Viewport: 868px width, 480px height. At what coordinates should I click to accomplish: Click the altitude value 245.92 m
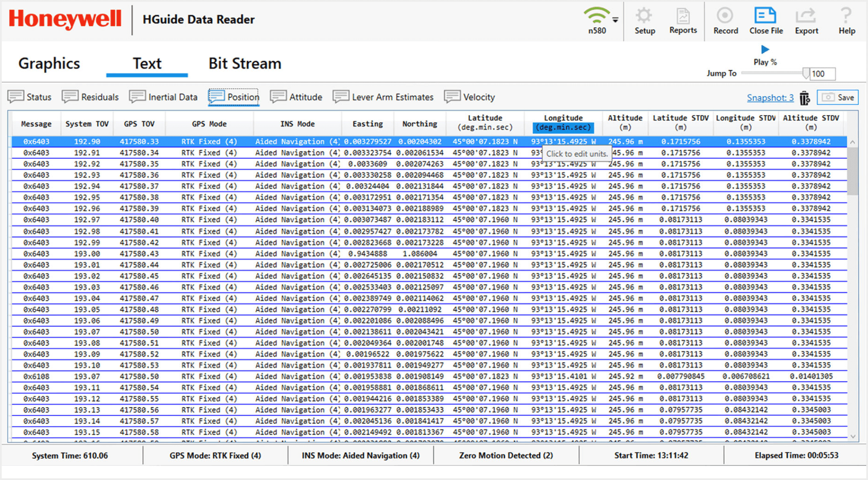625,376
